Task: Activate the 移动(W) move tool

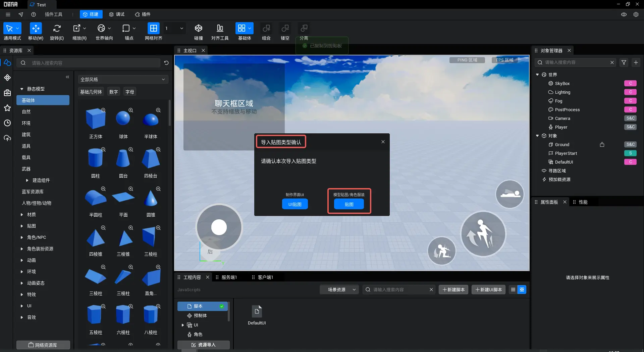Action: [36, 32]
